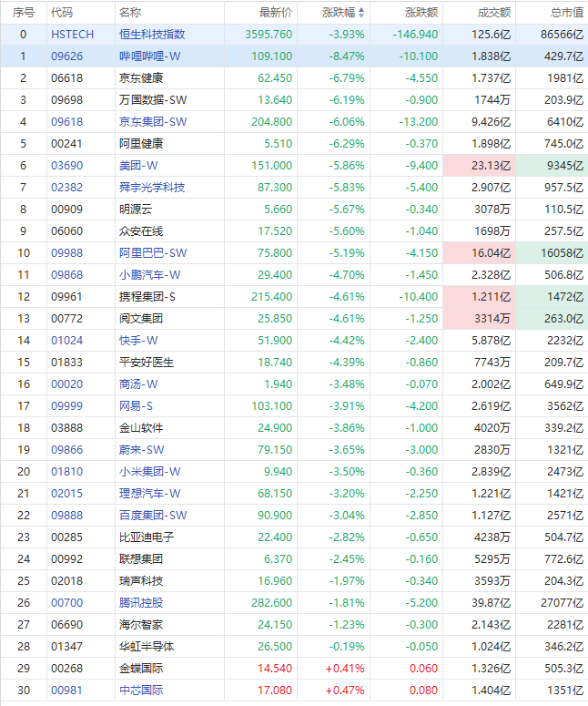The image size is (588, 706).
Task: Open stock code 09618 link
Action: tap(67, 122)
